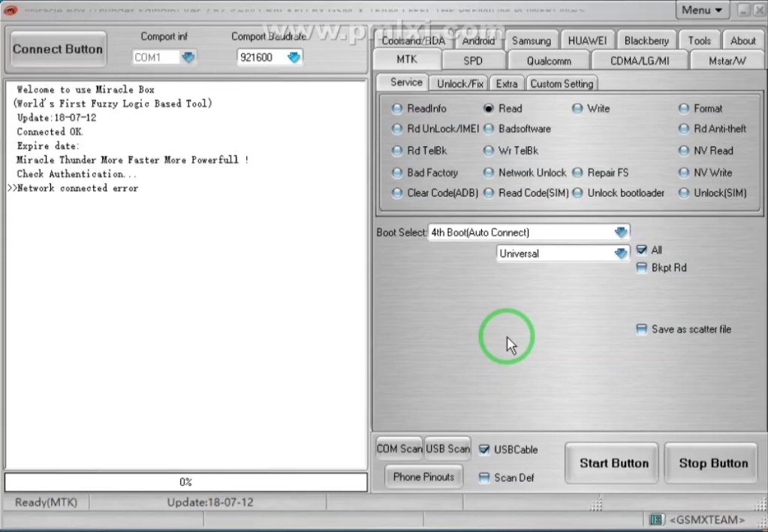Click 'Network connected error' log line
This screenshot has height=532, width=768.
point(77,188)
